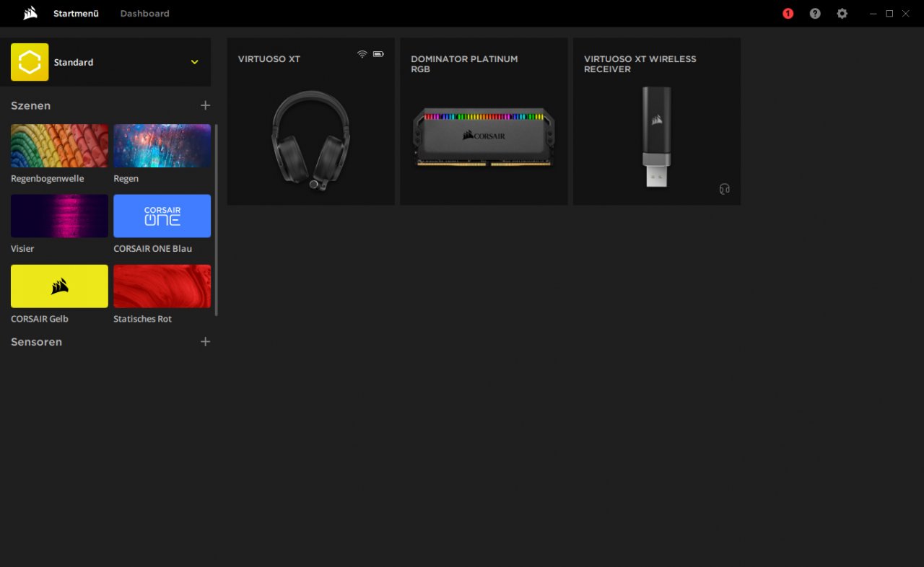This screenshot has width=924, height=567.
Task: Open the help question mark icon
Action: (x=815, y=13)
